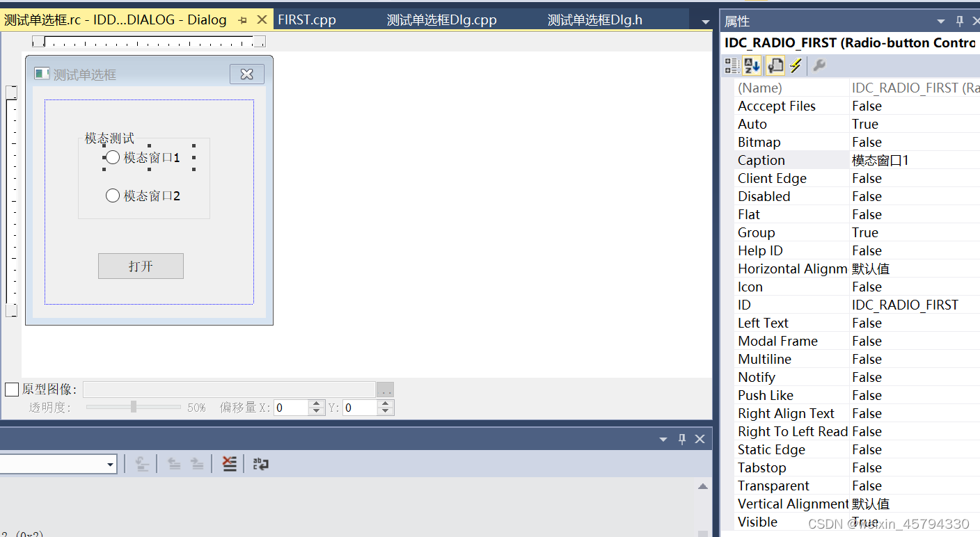The height and width of the screenshot is (537, 980).
Task: Select the Push Like property row
Action: pyautogui.click(x=857, y=395)
